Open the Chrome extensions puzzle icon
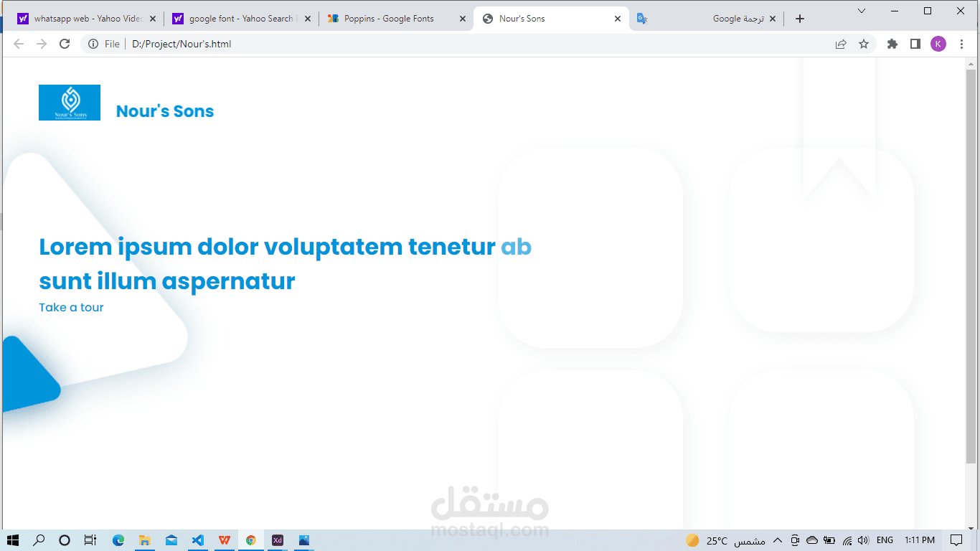 [x=892, y=44]
